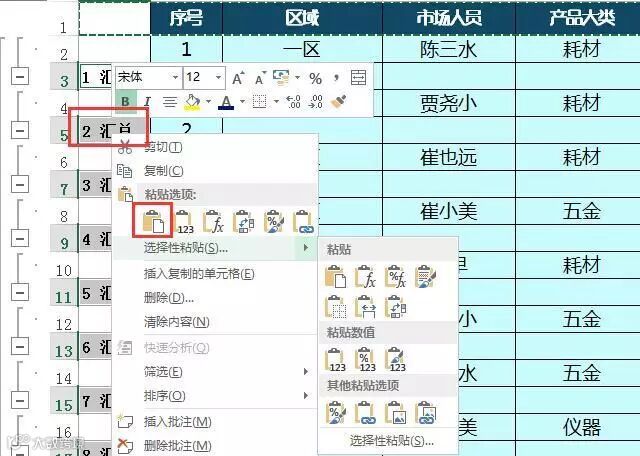
Task: Select the Format Painter brush icon
Action: (x=338, y=101)
